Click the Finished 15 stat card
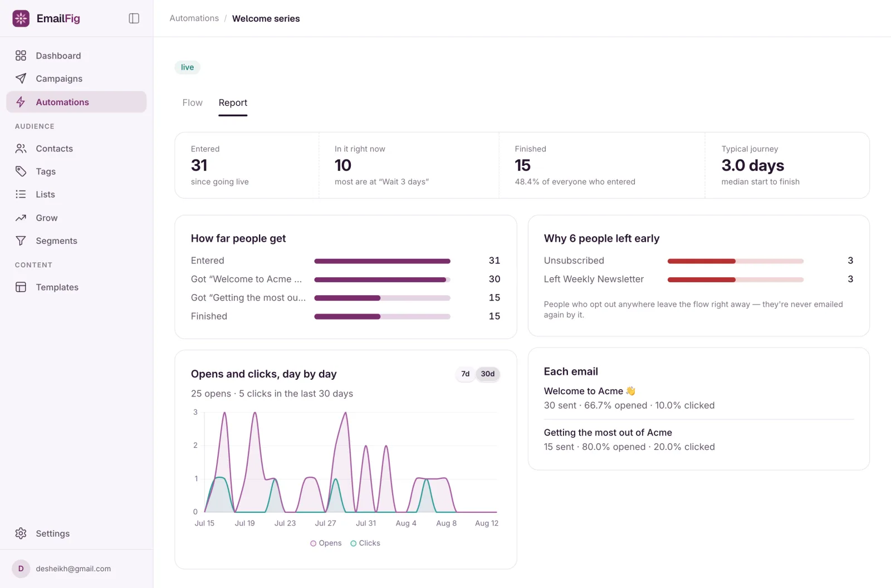 coord(602,165)
